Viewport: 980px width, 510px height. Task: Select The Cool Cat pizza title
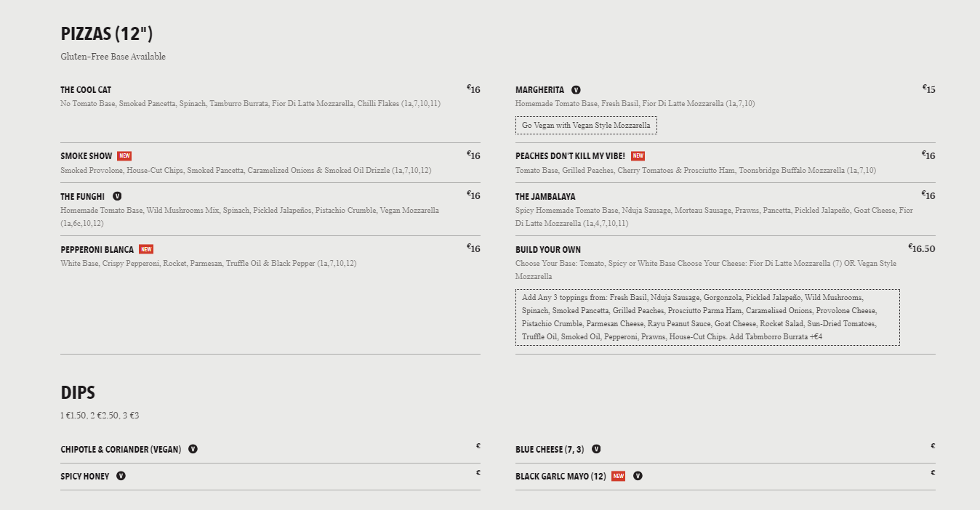pyautogui.click(x=86, y=90)
